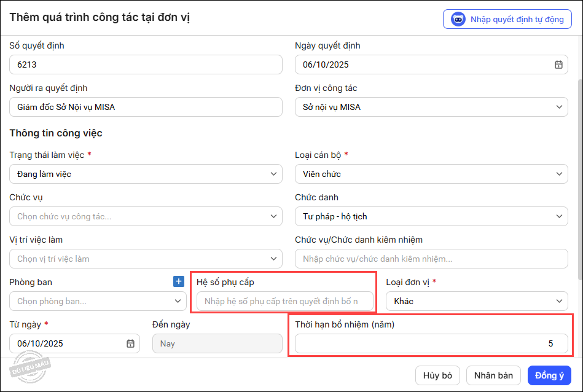Click Thời hạn bổ nhiệm input field
The image size is (583, 392).
click(x=431, y=343)
